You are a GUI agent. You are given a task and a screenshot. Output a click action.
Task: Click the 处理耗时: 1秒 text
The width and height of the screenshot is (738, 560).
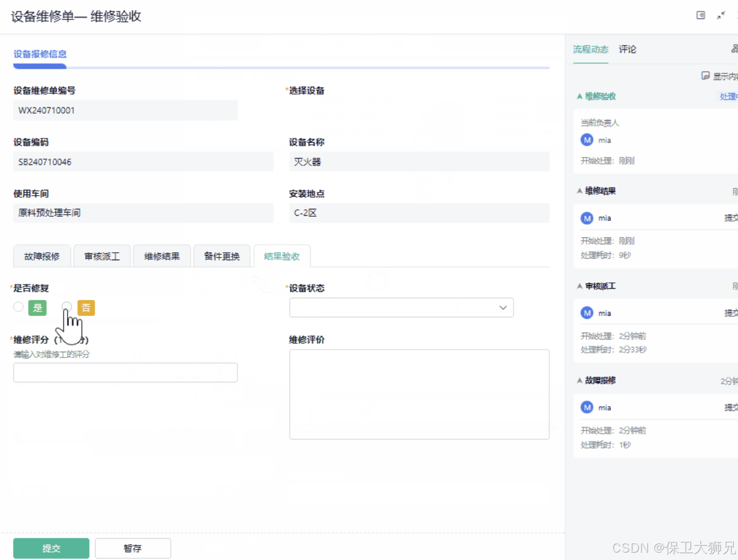point(606,445)
